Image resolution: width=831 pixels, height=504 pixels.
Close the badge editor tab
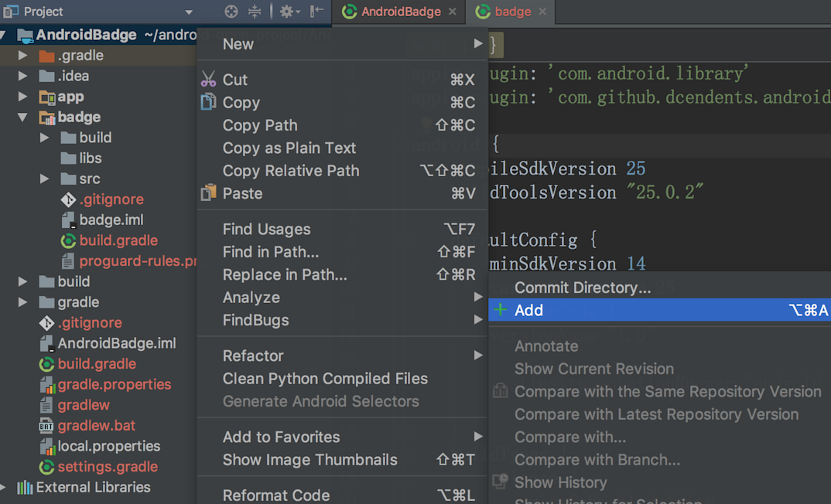pos(542,12)
